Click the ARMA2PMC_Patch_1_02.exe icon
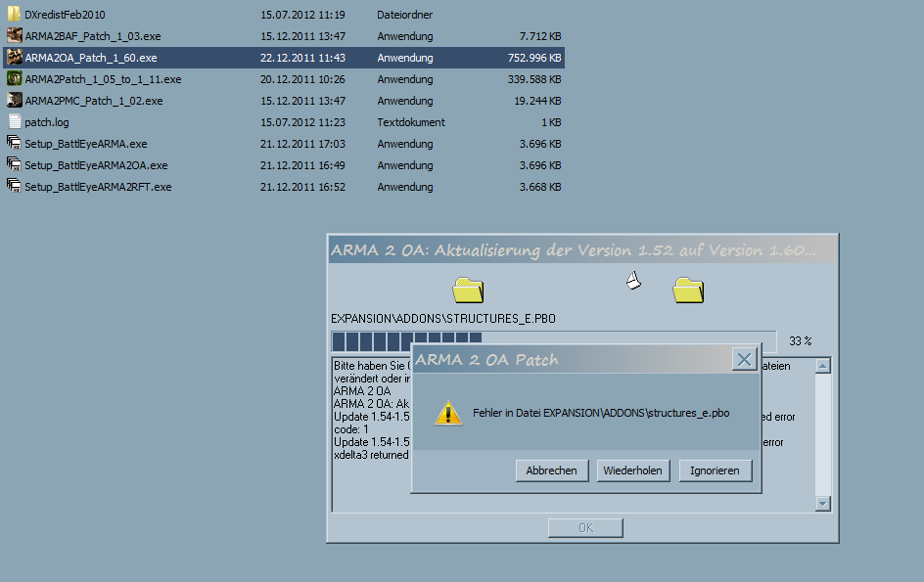Screen dimensions: 924x582 coord(14,101)
